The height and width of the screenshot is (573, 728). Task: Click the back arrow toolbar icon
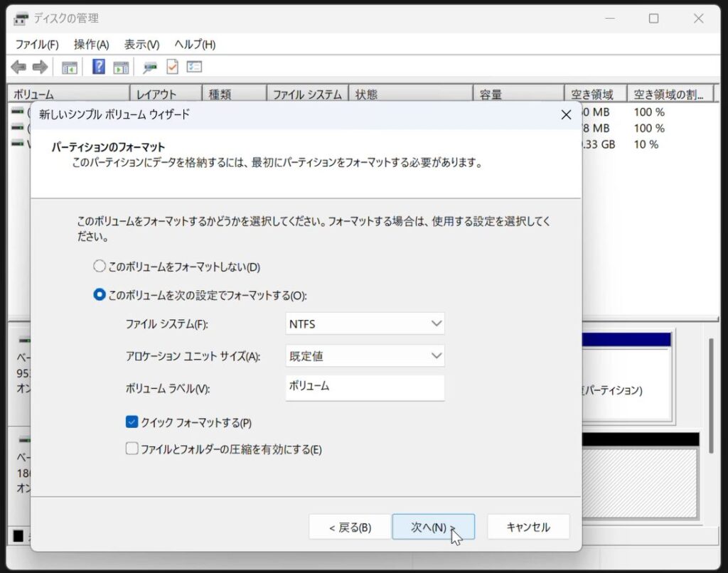coord(18,68)
